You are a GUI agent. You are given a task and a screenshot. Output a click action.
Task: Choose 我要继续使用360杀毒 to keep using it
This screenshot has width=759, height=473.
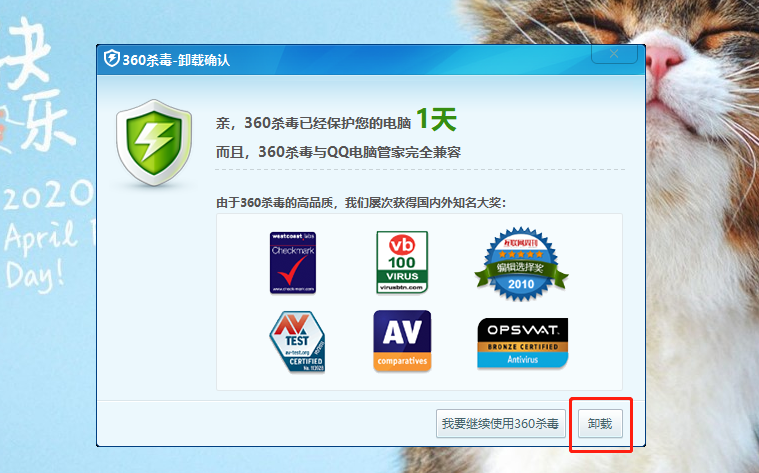pyautogui.click(x=502, y=424)
